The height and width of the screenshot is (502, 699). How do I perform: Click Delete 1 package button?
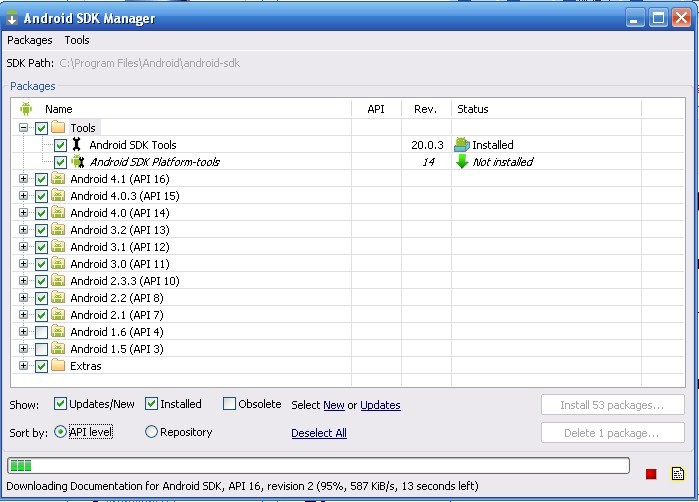point(613,433)
